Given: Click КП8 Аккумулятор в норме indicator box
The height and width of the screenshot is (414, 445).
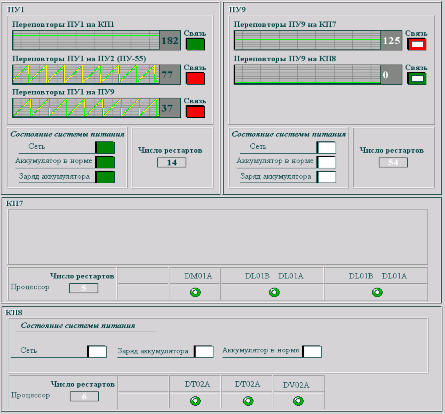Looking at the screenshot, I should 312,351.
